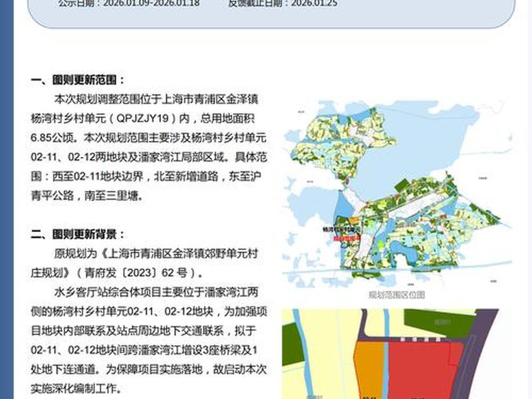Viewport: 532px width, 399px height.
Task: Click the line starting 6.85公顷
Action: click(x=148, y=138)
